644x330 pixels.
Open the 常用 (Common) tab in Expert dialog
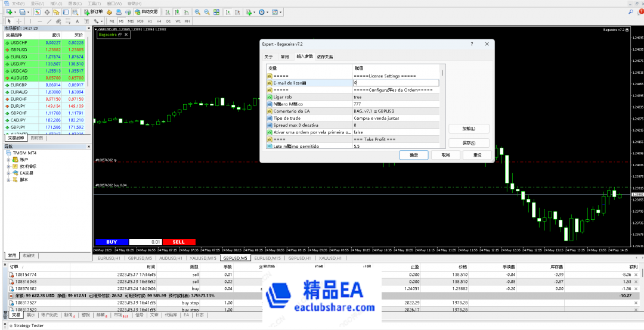(284, 57)
